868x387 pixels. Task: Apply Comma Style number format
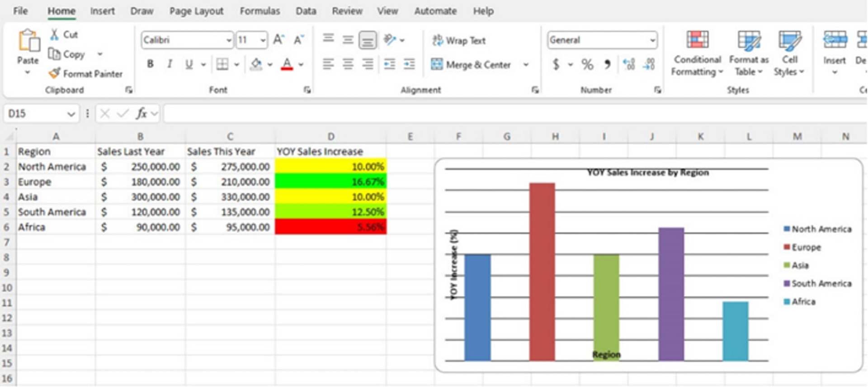tap(608, 64)
